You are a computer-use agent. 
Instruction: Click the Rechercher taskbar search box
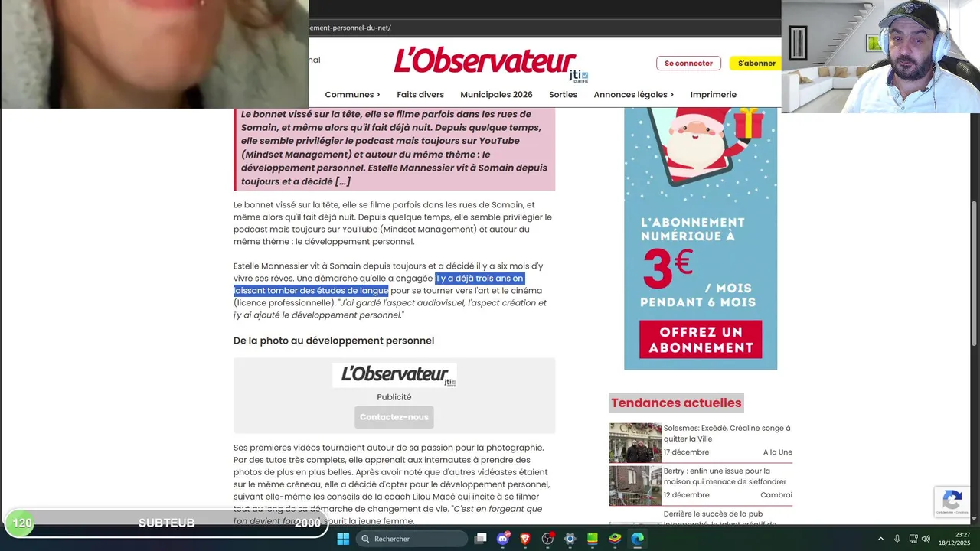413,539
